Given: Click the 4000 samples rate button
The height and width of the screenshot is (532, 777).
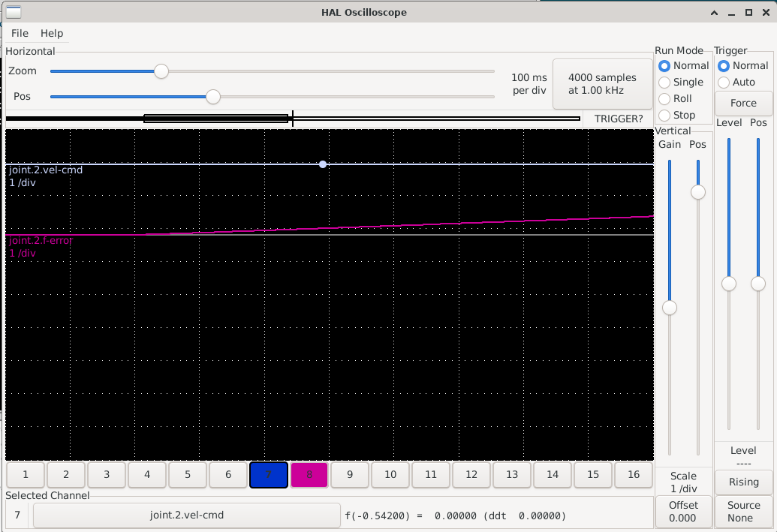Looking at the screenshot, I should (x=602, y=84).
